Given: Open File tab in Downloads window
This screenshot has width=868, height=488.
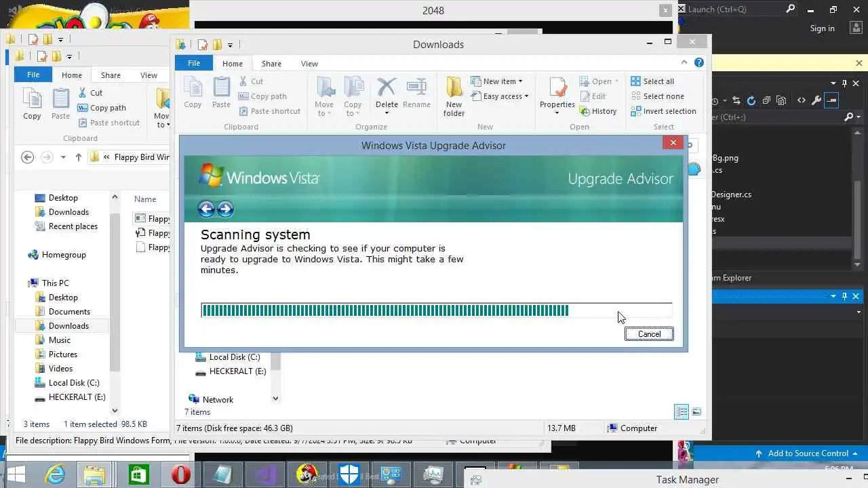Looking at the screenshot, I should pos(194,63).
